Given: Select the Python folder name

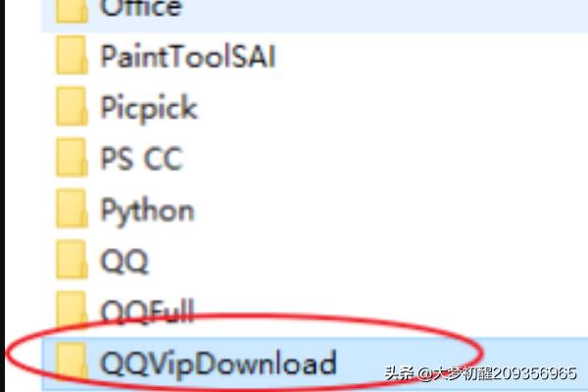Looking at the screenshot, I should pos(147,212).
